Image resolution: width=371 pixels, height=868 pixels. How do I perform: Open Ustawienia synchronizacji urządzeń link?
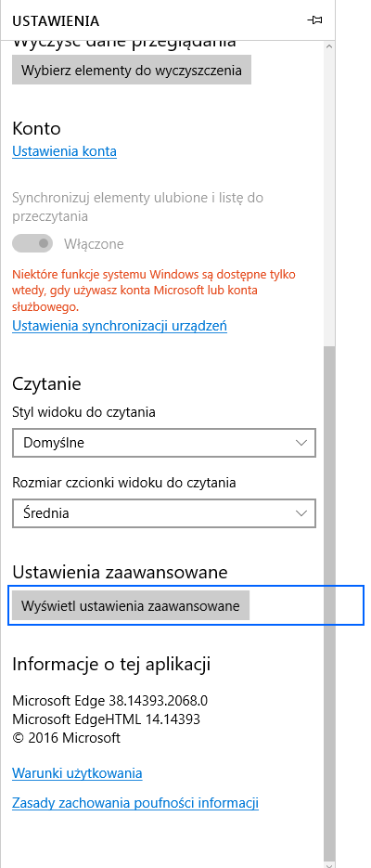click(x=120, y=326)
